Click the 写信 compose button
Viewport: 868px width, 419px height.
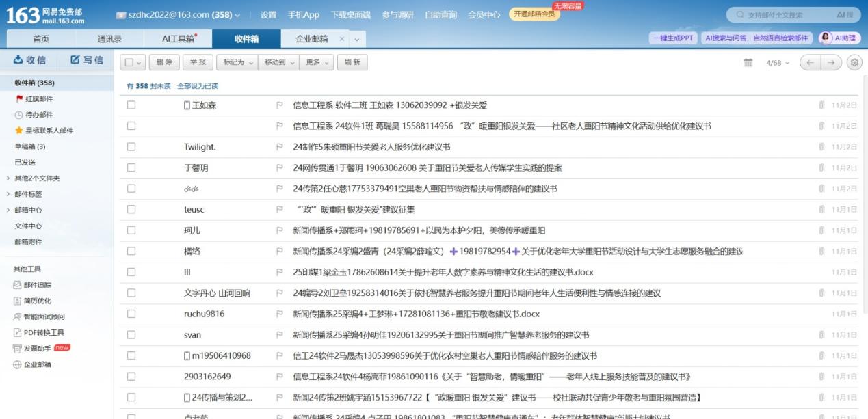87,60
